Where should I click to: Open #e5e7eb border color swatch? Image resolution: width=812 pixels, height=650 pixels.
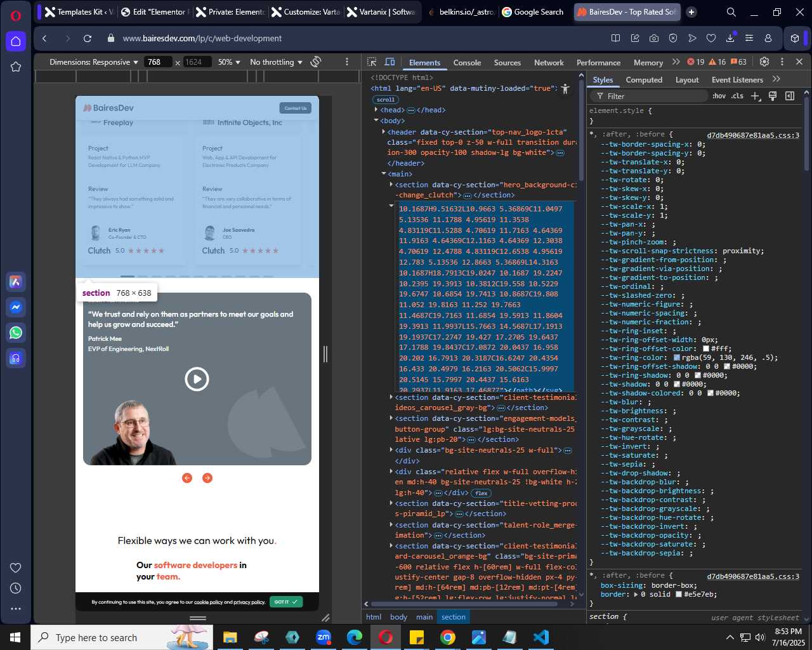point(678,594)
